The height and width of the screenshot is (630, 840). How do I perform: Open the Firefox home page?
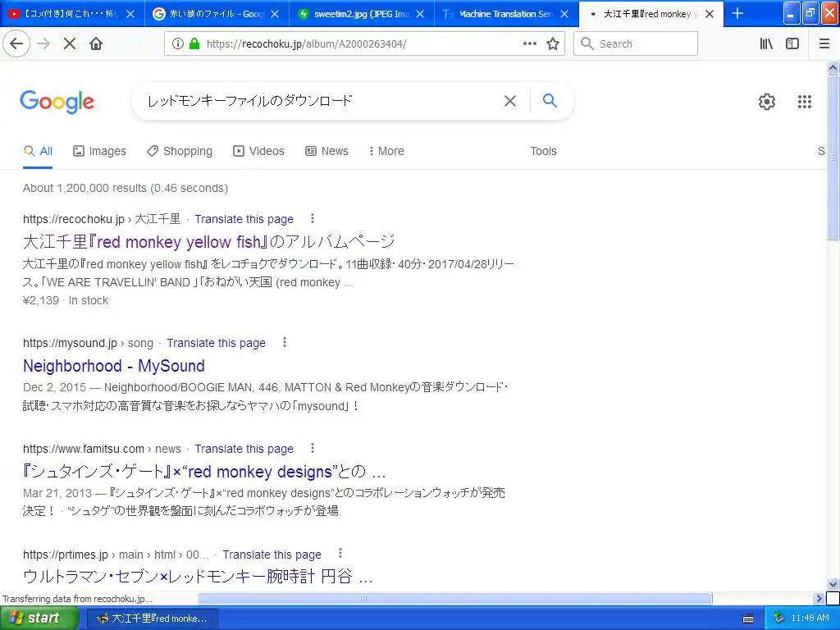point(96,43)
